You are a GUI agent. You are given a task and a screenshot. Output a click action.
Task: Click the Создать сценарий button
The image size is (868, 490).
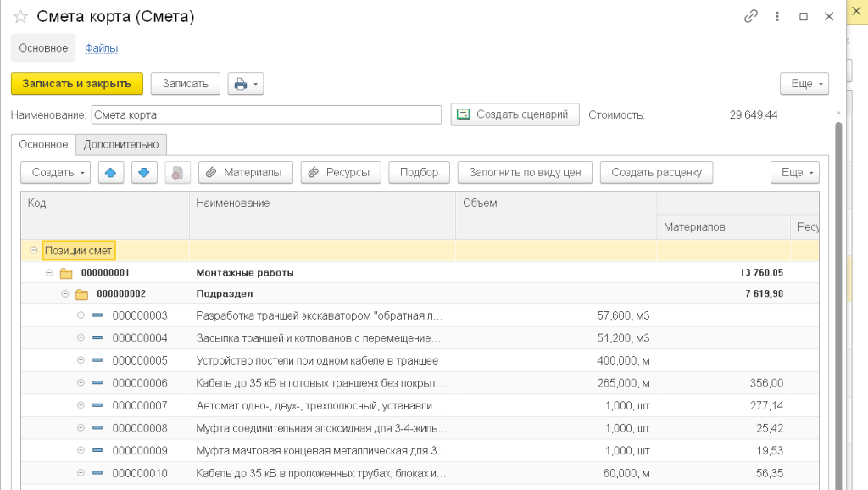[515, 114]
